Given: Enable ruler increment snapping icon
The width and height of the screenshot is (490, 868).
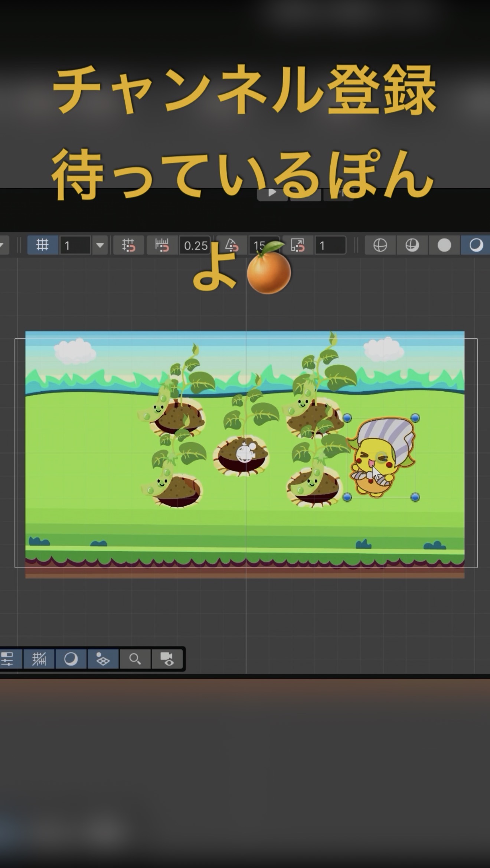Looking at the screenshot, I should [162, 245].
